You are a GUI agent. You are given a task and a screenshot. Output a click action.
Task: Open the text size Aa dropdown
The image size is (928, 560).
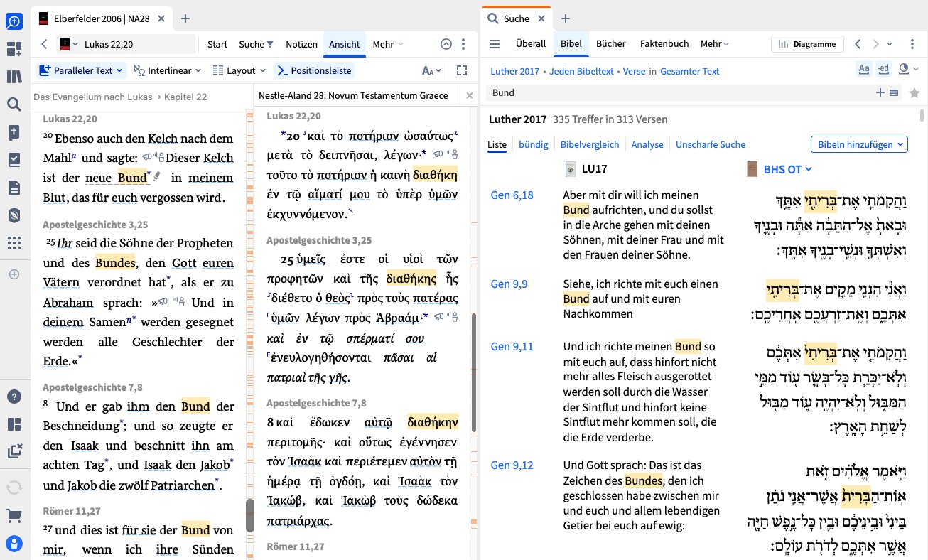pos(432,70)
